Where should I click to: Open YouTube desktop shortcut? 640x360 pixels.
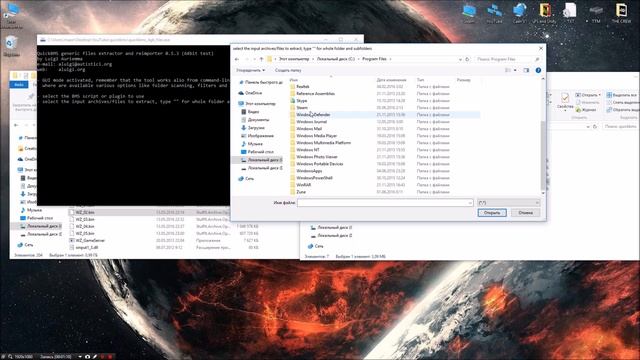click(494, 13)
